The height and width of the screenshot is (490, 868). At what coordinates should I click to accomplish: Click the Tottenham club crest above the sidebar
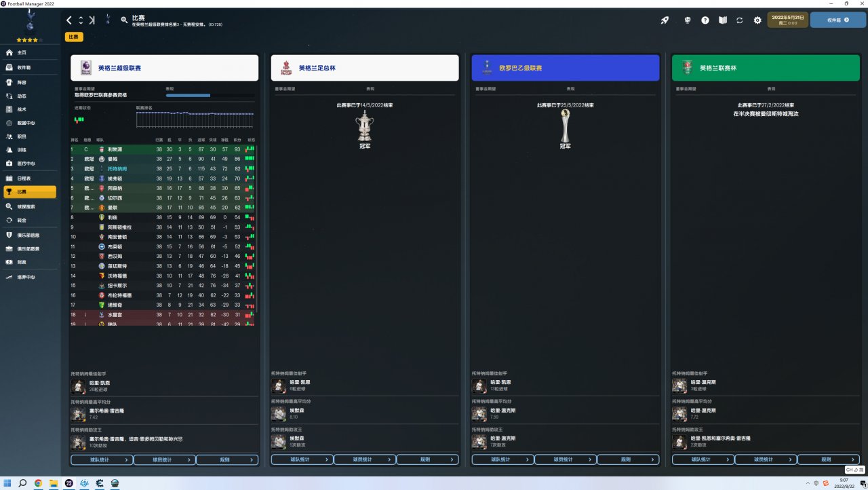pos(31,22)
